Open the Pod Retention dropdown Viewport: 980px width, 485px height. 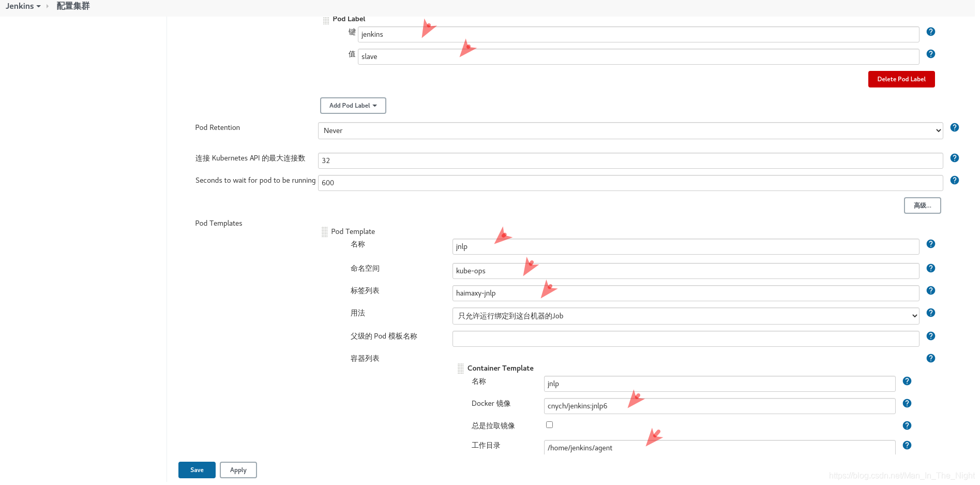point(630,131)
